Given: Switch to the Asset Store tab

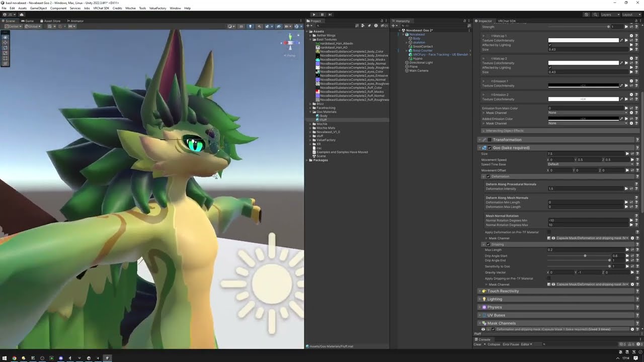Looking at the screenshot, I should pyautogui.click(x=50, y=21).
